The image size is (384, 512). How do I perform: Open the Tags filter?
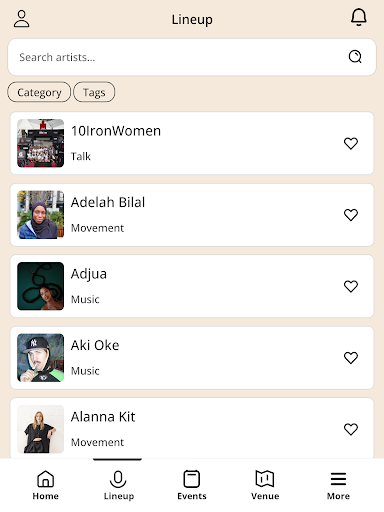[x=94, y=92]
